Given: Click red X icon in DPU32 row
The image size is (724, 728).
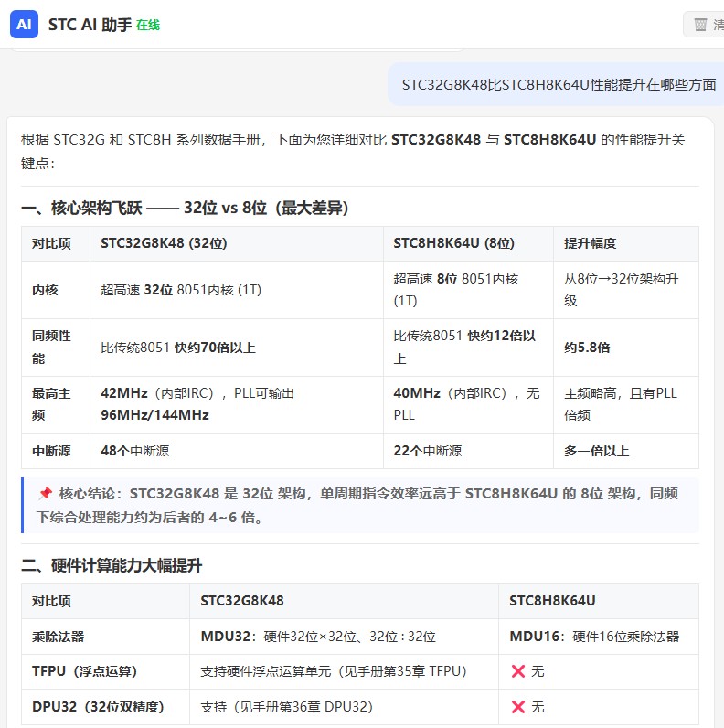Looking at the screenshot, I should 518,707.
